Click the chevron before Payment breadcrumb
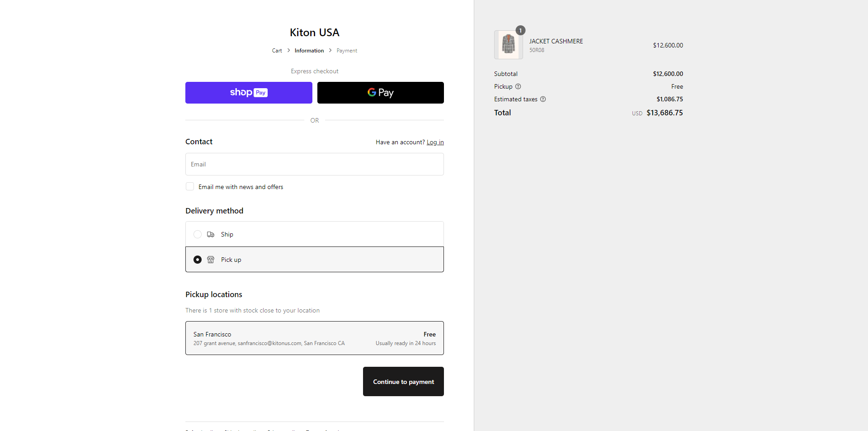Screen dimensions: 868x431 click(330, 50)
